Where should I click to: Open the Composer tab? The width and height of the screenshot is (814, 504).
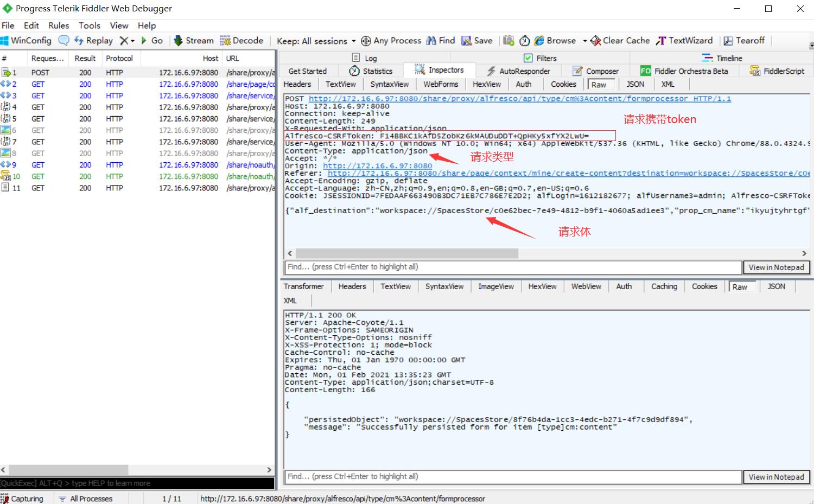pos(595,71)
